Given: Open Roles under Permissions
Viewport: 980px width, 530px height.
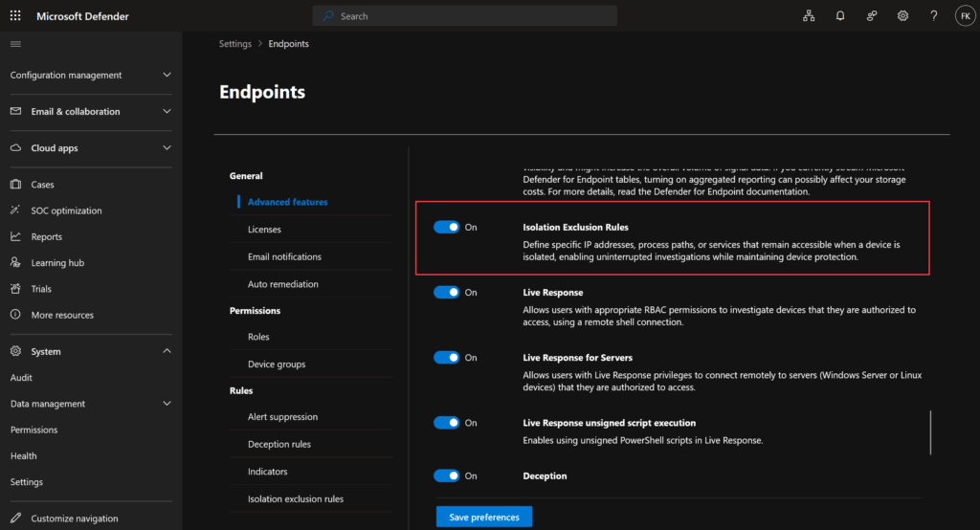Looking at the screenshot, I should [258, 337].
